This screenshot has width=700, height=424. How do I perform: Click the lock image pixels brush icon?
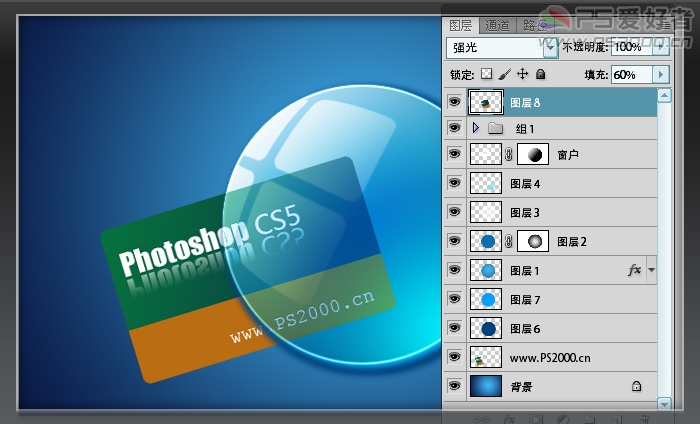pos(504,74)
